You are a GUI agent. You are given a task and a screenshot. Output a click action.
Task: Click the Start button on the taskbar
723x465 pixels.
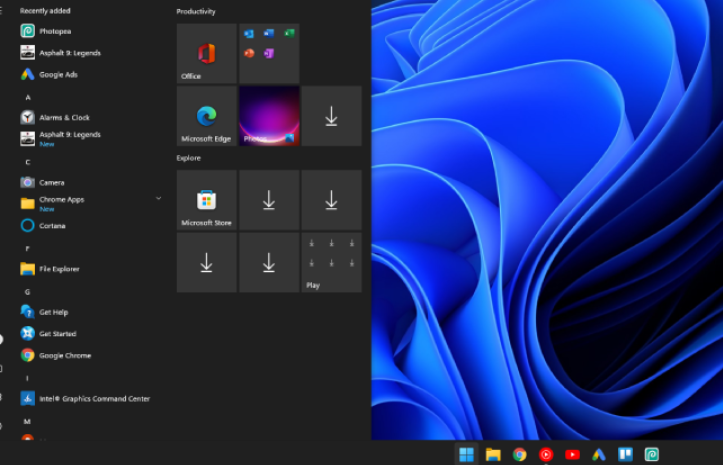466,454
